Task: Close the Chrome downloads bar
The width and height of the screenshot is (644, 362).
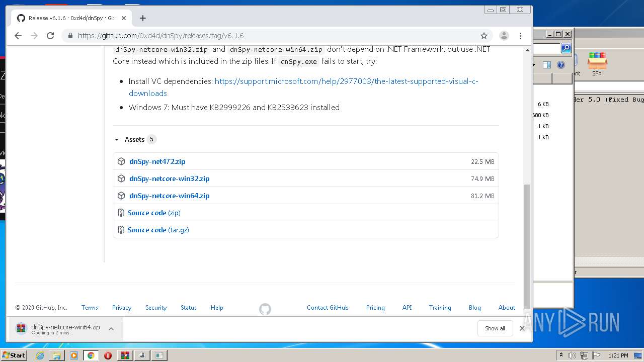Action: click(522, 328)
